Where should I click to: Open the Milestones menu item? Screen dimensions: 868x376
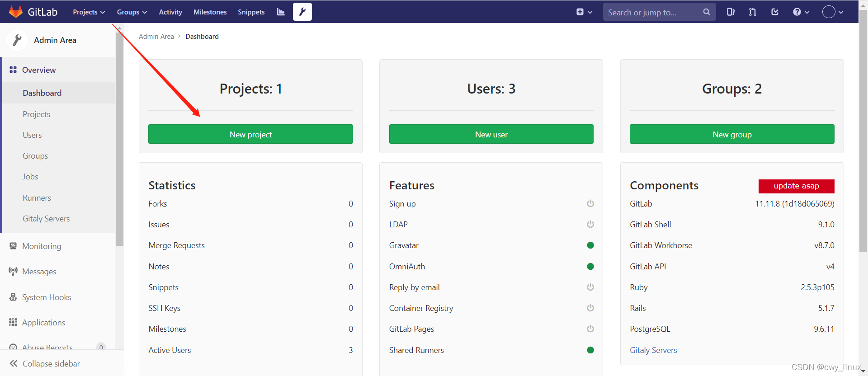pyautogui.click(x=210, y=12)
